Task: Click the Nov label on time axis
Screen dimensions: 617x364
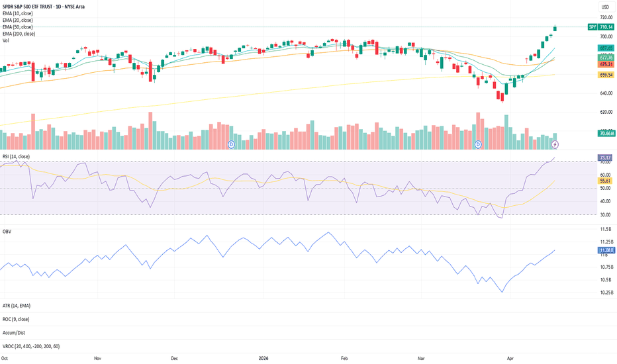Action: tap(97, 359)
